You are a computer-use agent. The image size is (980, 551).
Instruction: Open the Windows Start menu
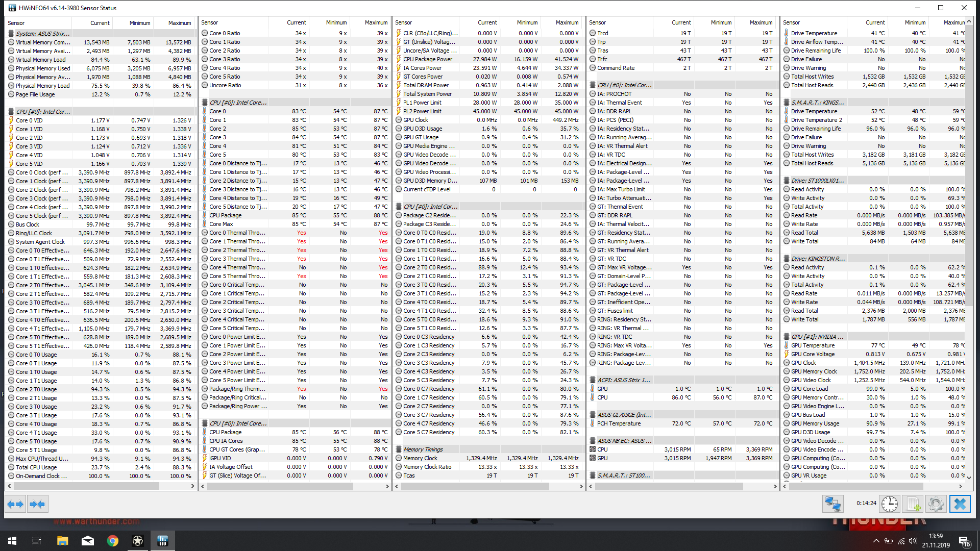[12, 541]
